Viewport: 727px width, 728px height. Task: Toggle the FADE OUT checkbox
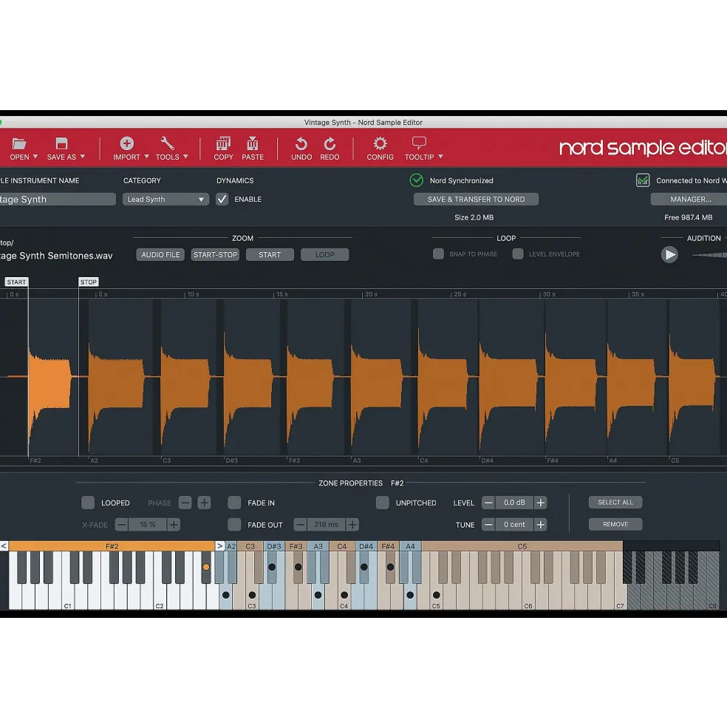pyautogui.click(x=234, y=525)
